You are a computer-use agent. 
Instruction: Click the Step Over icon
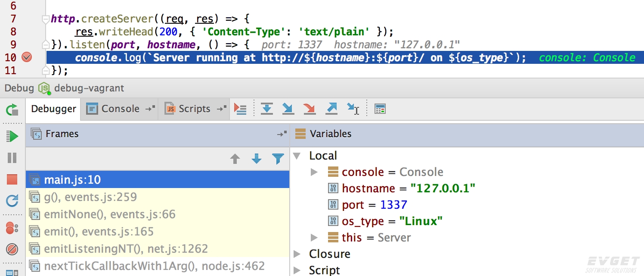click(267, 109)
